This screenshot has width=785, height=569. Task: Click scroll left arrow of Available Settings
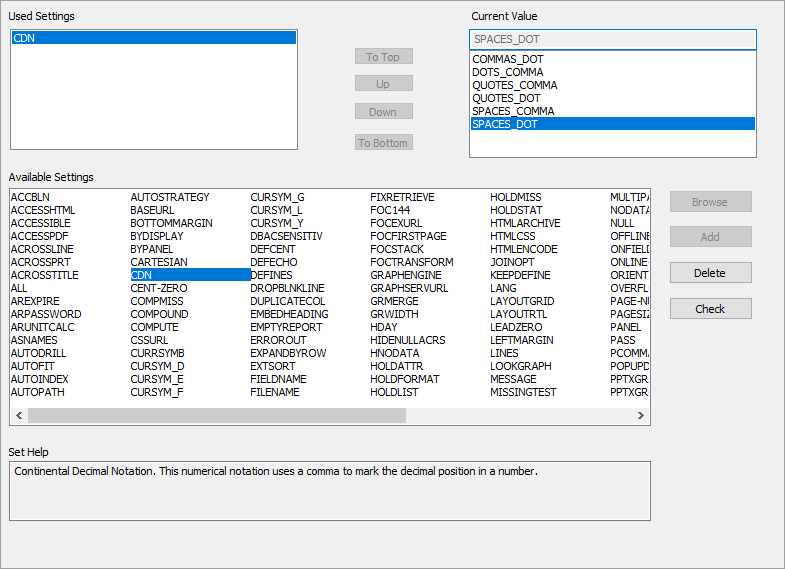pyautogui.click(x=19, y=415)
